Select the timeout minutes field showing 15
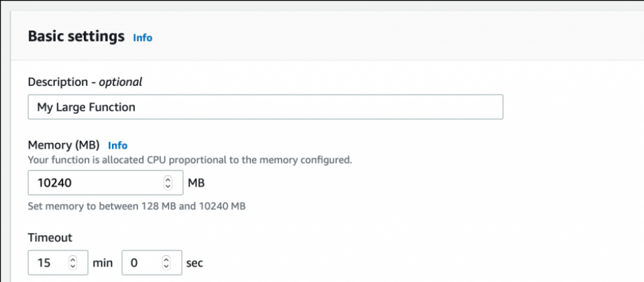The height and width of the screenshot is (282, 644). [58, 263]
